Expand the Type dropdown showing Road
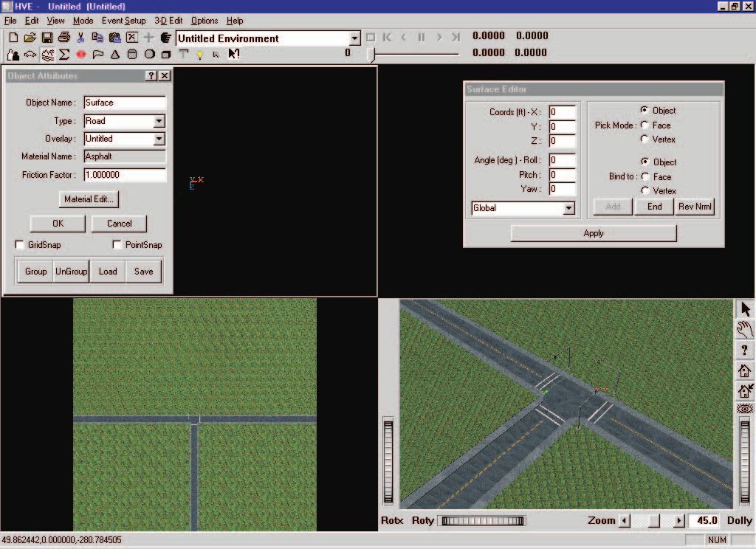Image resolution: width=756 pixels, height=549 pixels. [159, 121]
